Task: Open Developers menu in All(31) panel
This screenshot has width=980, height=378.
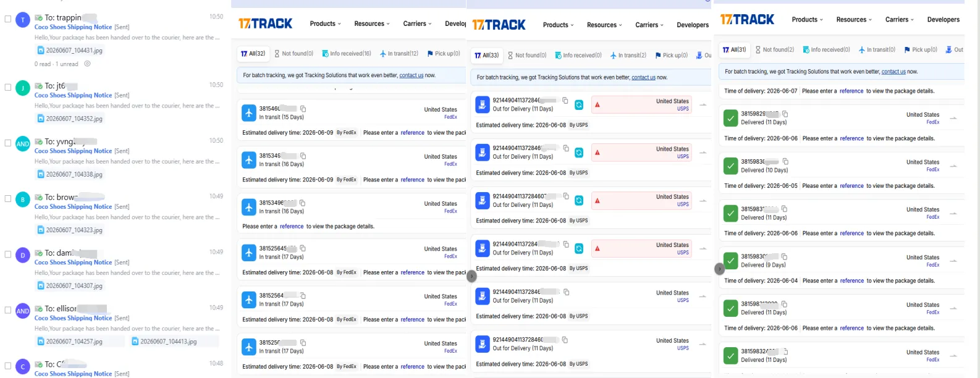Action: click(944, 20)
